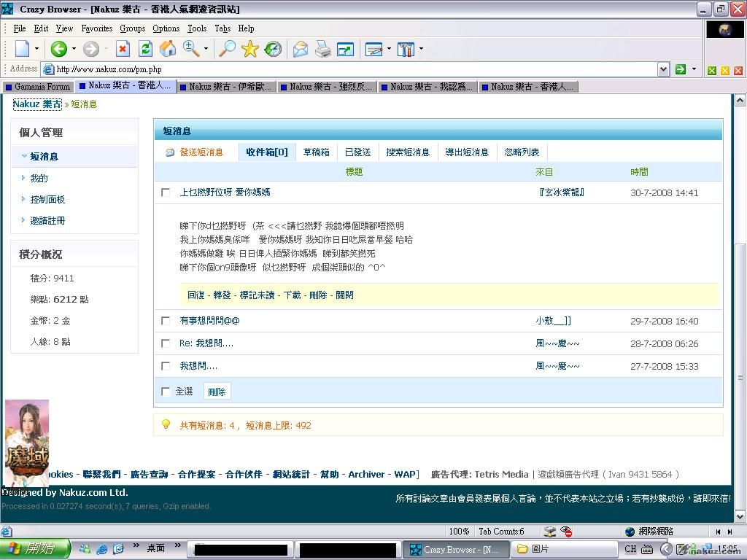The image size is (747, 560).
Task: Open the File menu
Action: (x=20, y=28)
